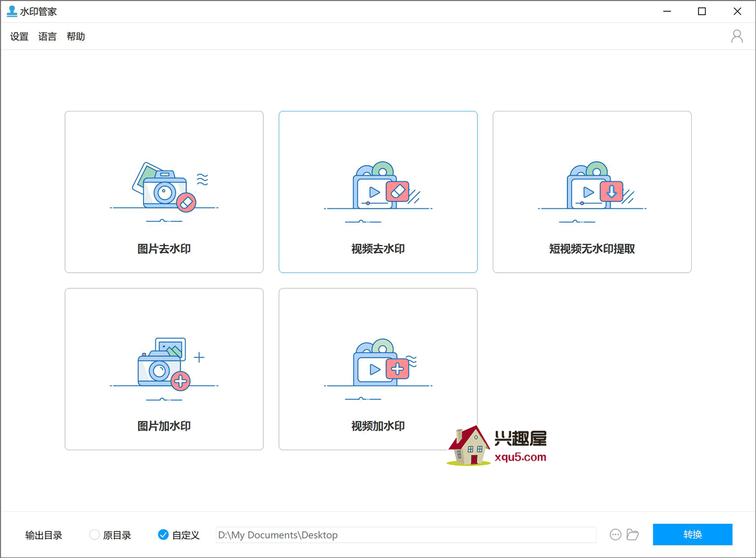Viewport: 756px width, 558px height.
Task: Click the 图片去水印 label text
Action: point(164,249)
